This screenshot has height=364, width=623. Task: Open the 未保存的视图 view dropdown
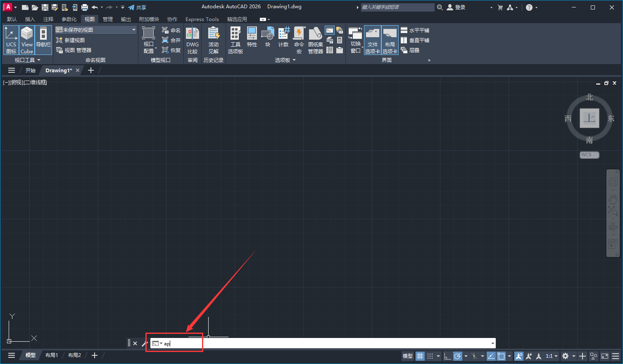[96, 30]
